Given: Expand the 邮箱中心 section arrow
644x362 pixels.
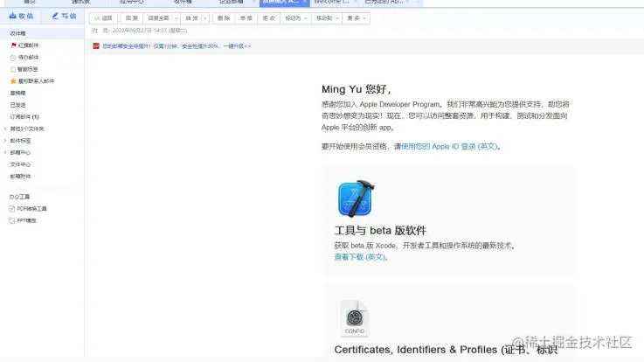Looking at the screenshot, I should click(x=5, y=152).
